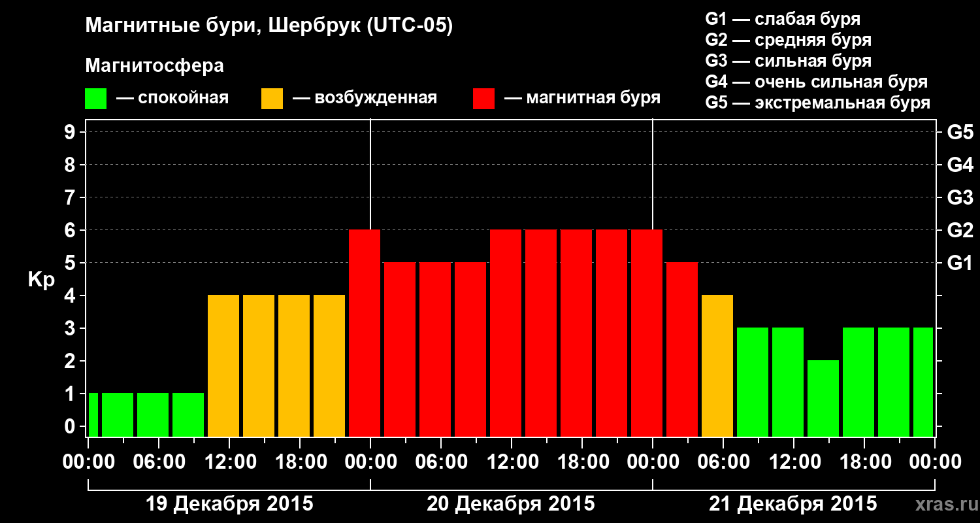Screen dimensions: 980x523
Task: Click the '06:00' time label for 19 December
Action: (x=159, y=462)
